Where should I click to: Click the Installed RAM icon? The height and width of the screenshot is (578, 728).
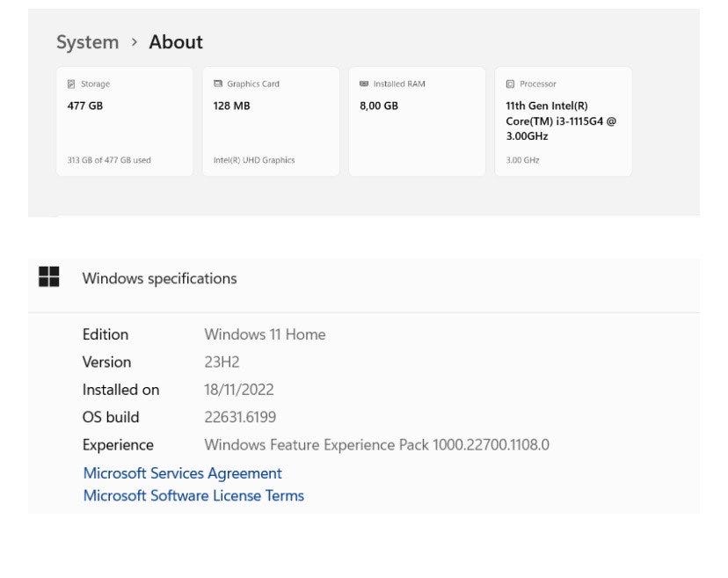click(364, 84)
